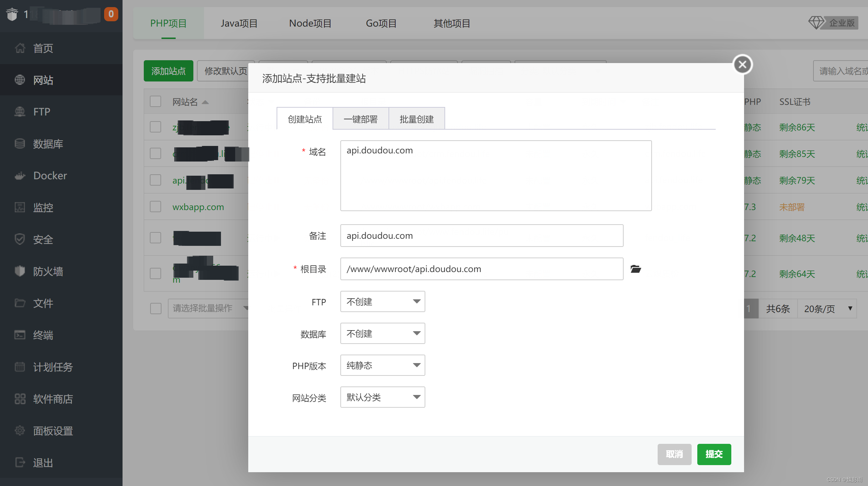Screen dimensions: 868x486
Task: Switch to the 批量创建 tab
Action: coord(416,119)
